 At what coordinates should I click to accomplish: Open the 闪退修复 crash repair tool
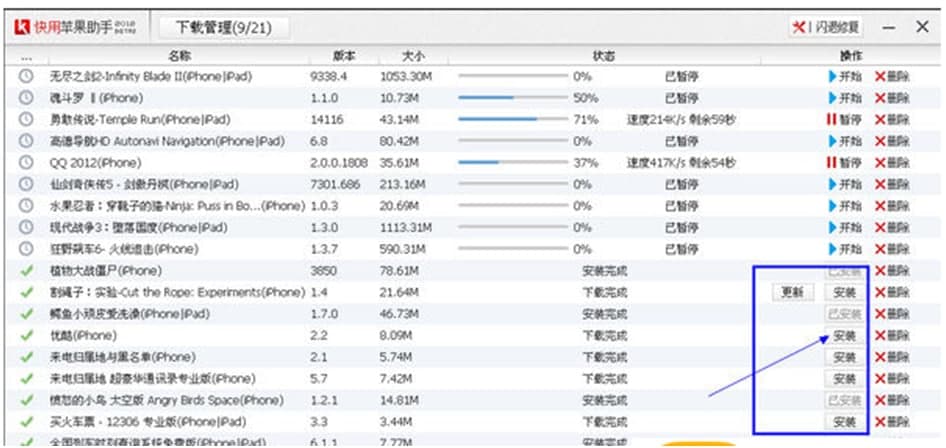pyautogui.click(x=826, y=27)
